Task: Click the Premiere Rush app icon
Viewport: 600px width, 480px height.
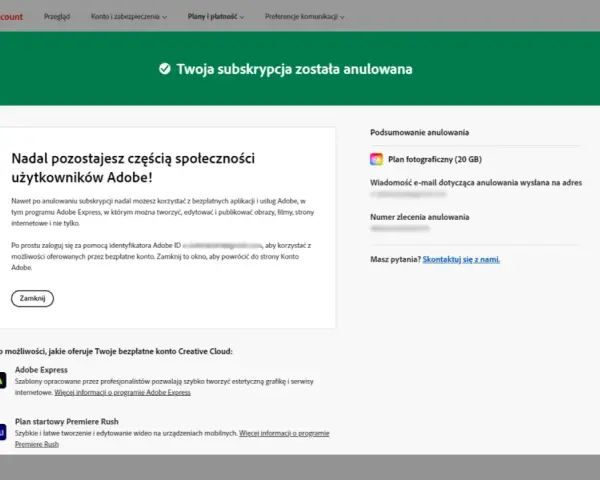Action: (2, 432)
